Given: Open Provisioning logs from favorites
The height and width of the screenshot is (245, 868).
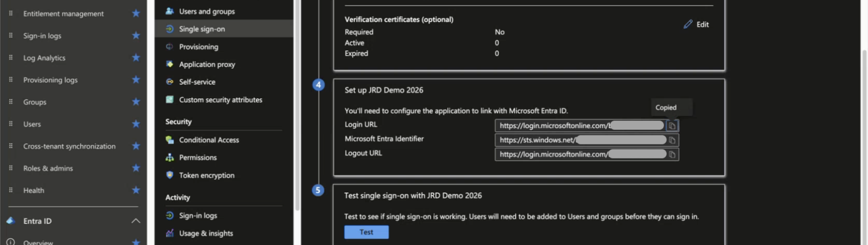Looking at the screenshot, I should [50, 80].
